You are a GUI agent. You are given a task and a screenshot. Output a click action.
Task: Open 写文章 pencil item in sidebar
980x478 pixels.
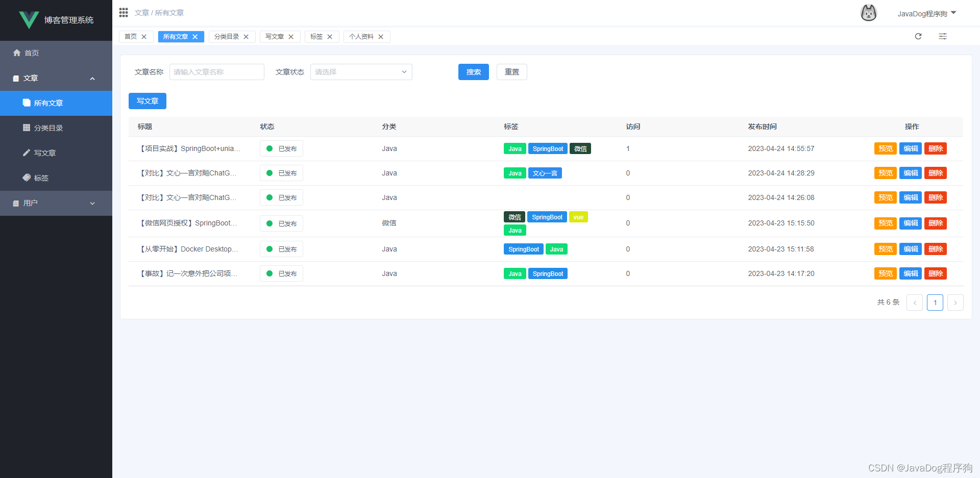pos(56,153)
